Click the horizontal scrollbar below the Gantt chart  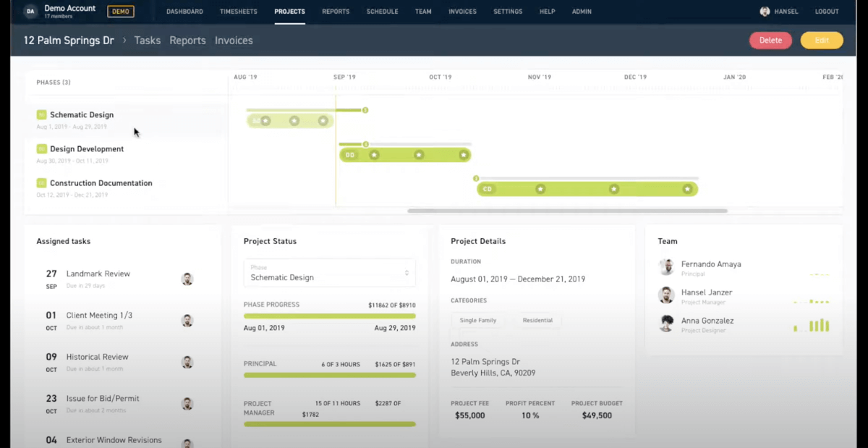click(x=568, y=211)
